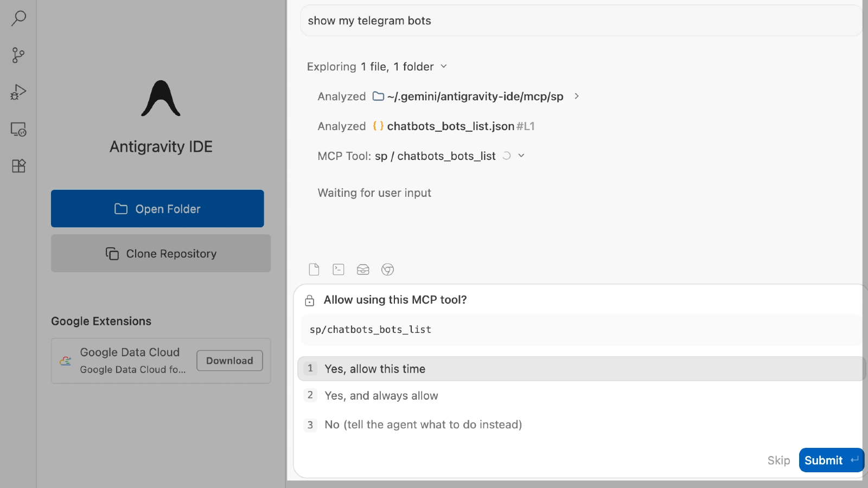The height and width of the screenshot is (488, 868).
Task: Click the sp/chatbots_bots_list tool name box
Action: pyautogui.click(x=581, y=330)
